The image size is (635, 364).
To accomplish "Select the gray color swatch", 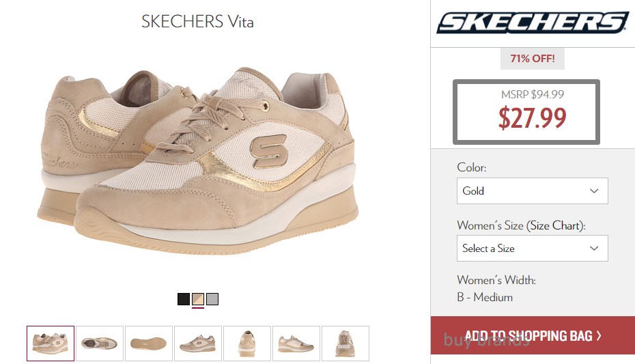I will click(212, 299).
